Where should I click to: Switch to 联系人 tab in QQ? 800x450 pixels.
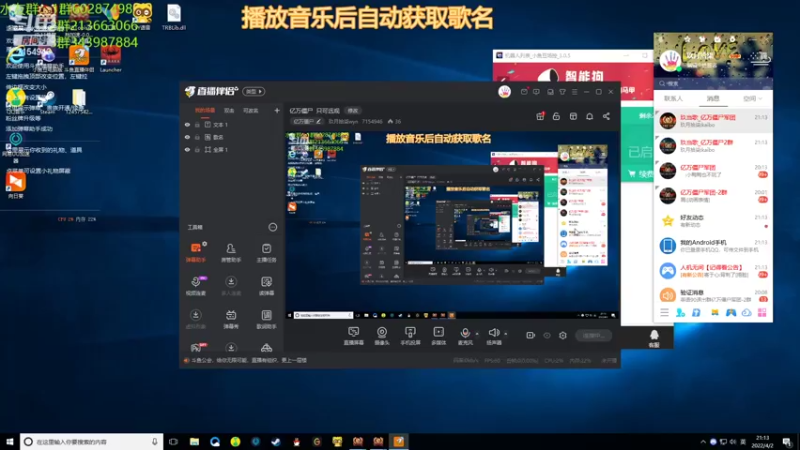pyautogui.click(x=673, y=98)
